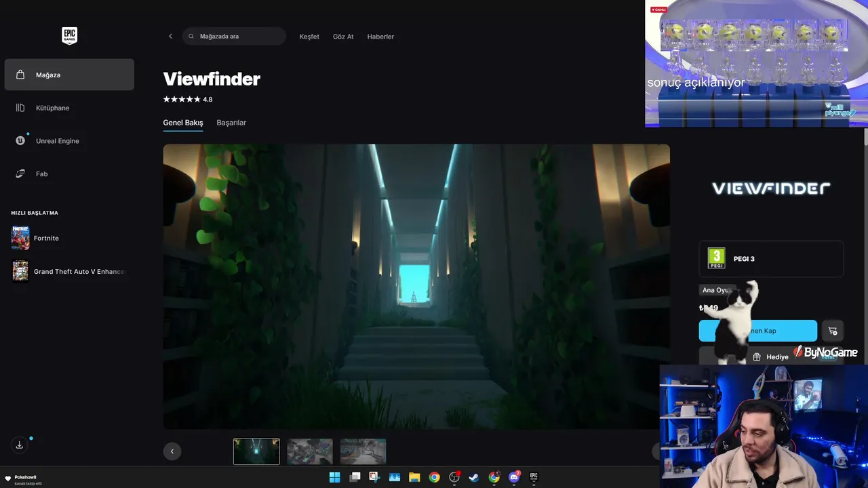The height and width of the screenshot is (488, 868).
Task: Select the first corridor thumbnail
Action: tap(256, 451)
